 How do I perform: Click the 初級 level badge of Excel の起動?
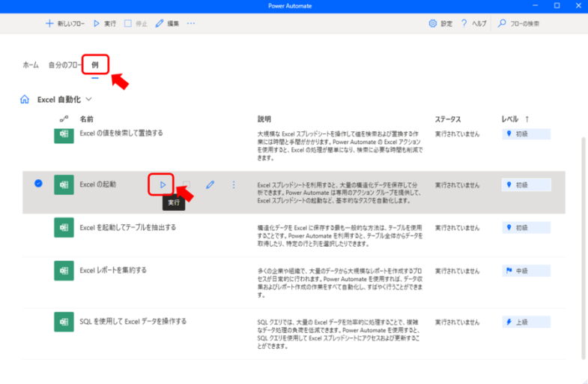526,184
